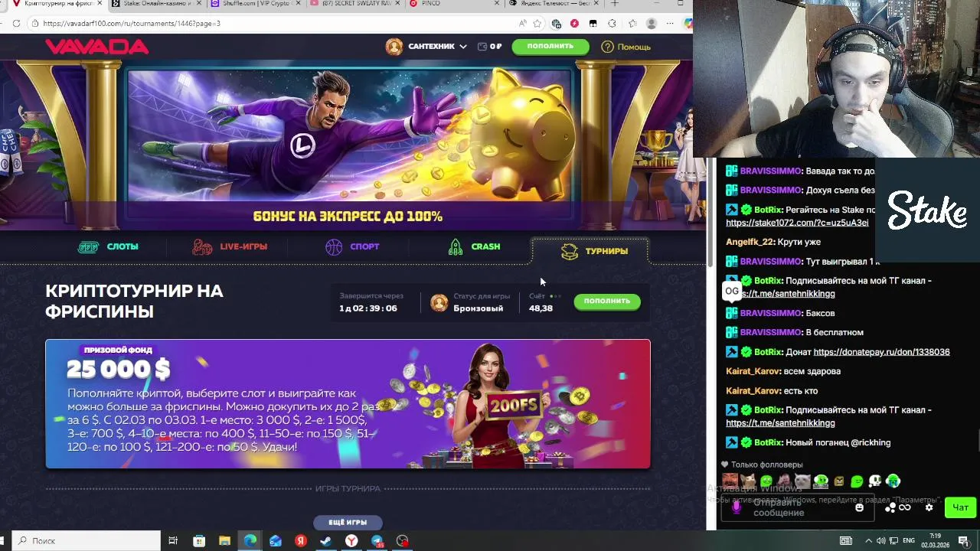
Task: Open Steam from the taskbar
Action: point(326,541)
